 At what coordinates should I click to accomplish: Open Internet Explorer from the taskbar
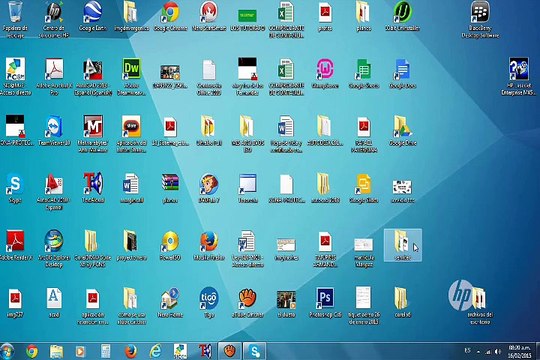click(x=155, y=351)
